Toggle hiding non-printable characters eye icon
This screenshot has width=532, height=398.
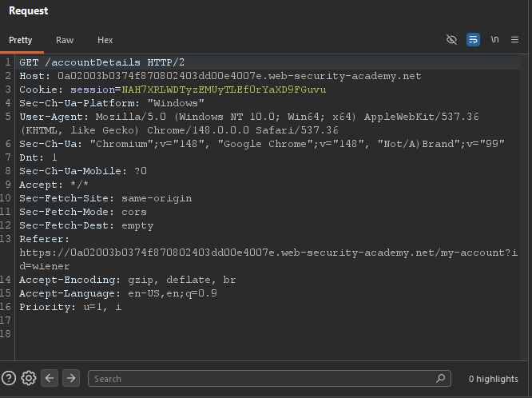(451, 40)
